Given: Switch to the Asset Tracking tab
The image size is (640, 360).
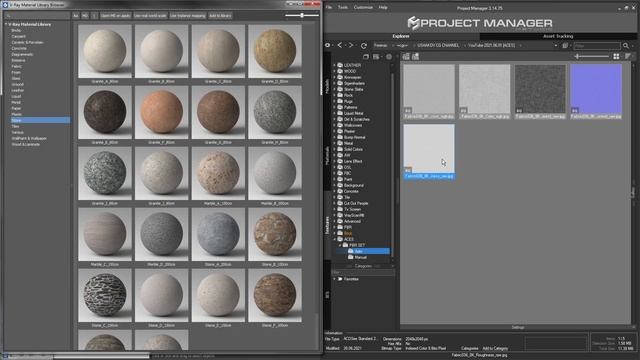Looking at the screenshot, I should (x=558, y=36).
